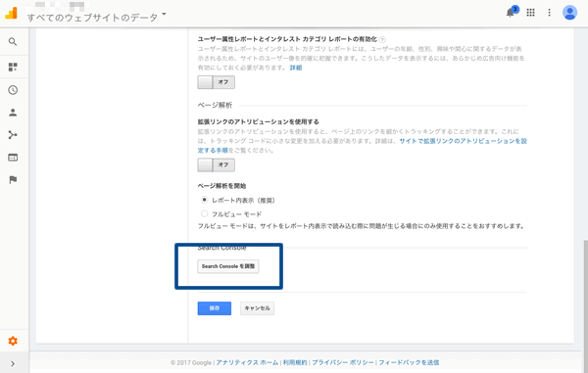
Task: Select the フルビュー モード radio button
Action: tap(204, 213)
